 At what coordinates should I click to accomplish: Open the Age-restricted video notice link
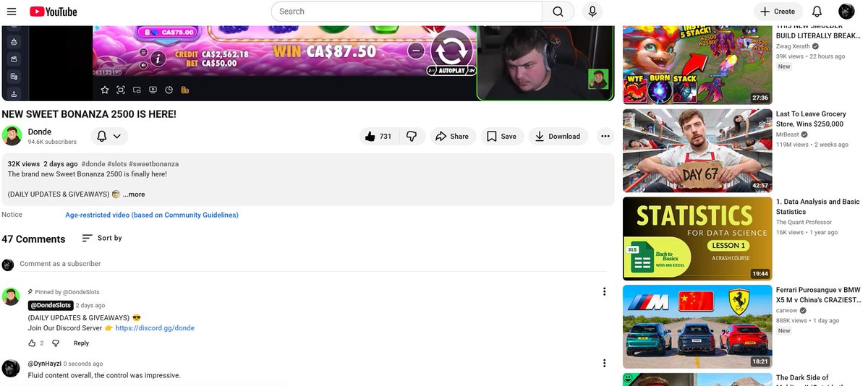pyautogui.click(x=152, y=215)
